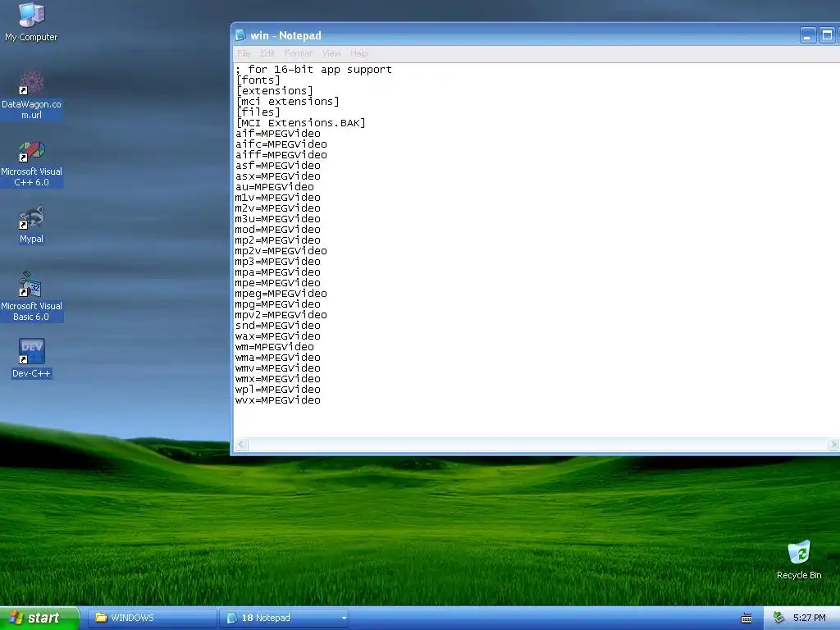Click the taskbar clock showing 5:27 PM

click(x=809, y=619)
